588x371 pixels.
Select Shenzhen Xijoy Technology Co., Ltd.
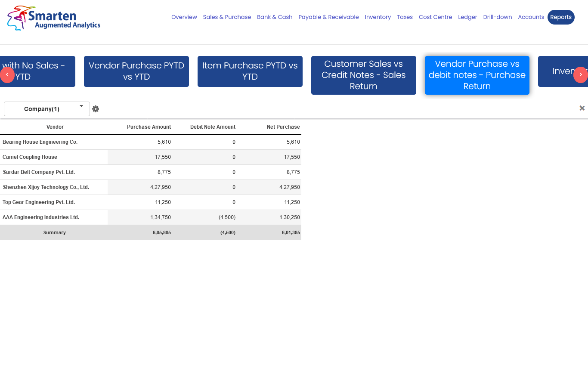pyautogui.click(x=46, y=187)
